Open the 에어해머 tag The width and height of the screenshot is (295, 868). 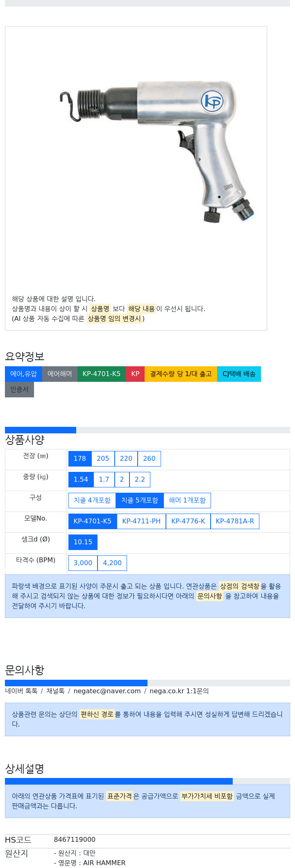point(60,374)
